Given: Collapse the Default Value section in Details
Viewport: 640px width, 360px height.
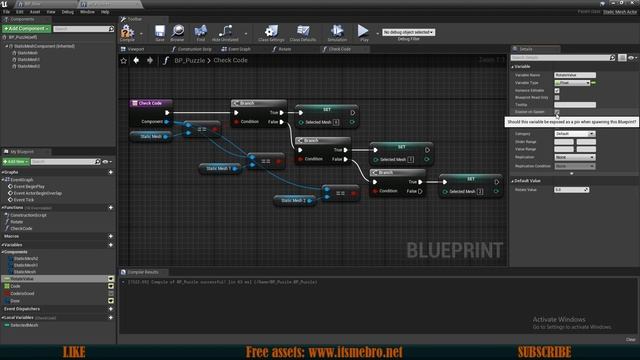Looking at the screenshot, I should coord(513,181).
